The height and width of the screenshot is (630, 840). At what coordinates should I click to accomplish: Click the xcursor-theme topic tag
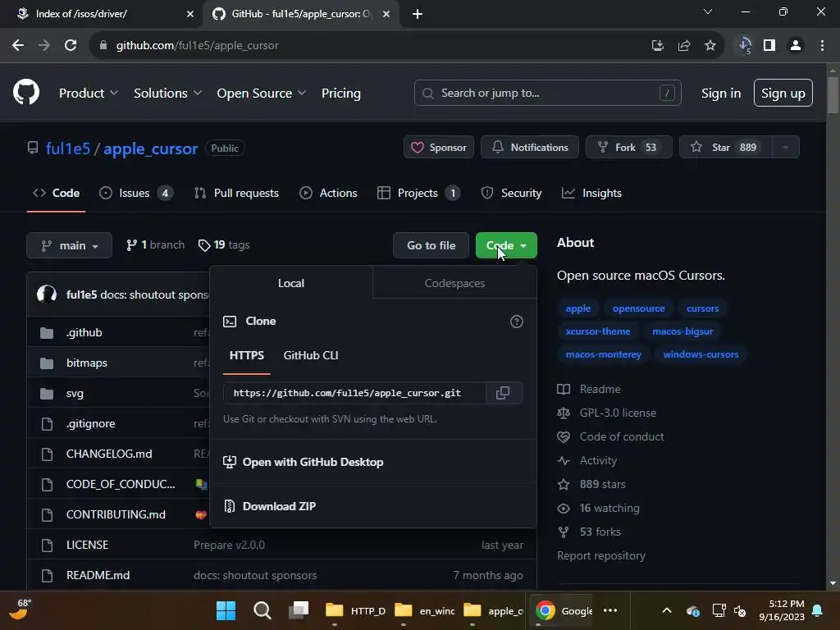point(598,331)
